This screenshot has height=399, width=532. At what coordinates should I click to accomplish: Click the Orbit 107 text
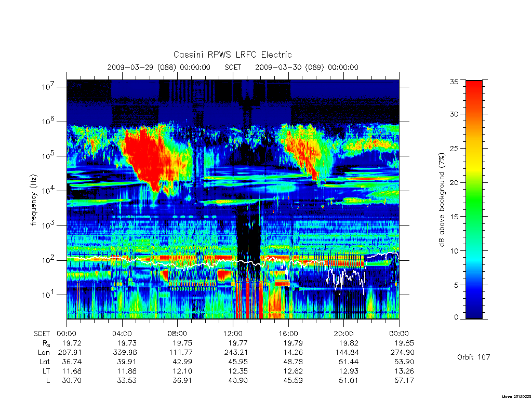474,357
